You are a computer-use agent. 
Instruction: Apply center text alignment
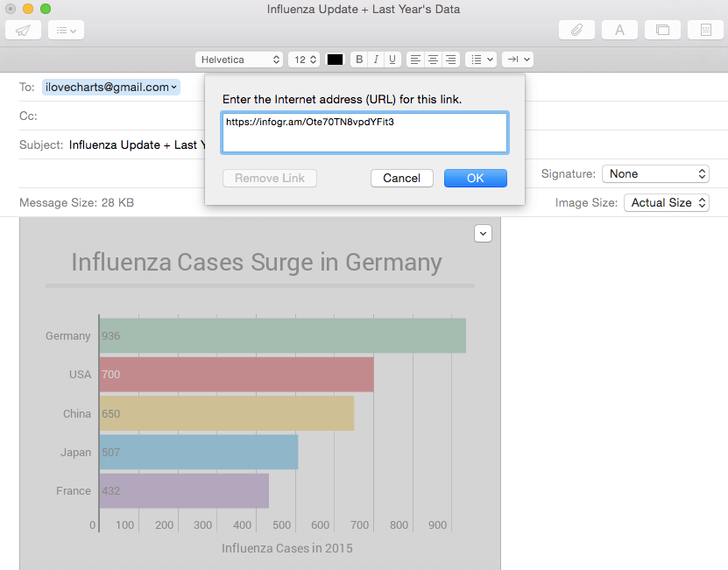(x=432, y=59)
